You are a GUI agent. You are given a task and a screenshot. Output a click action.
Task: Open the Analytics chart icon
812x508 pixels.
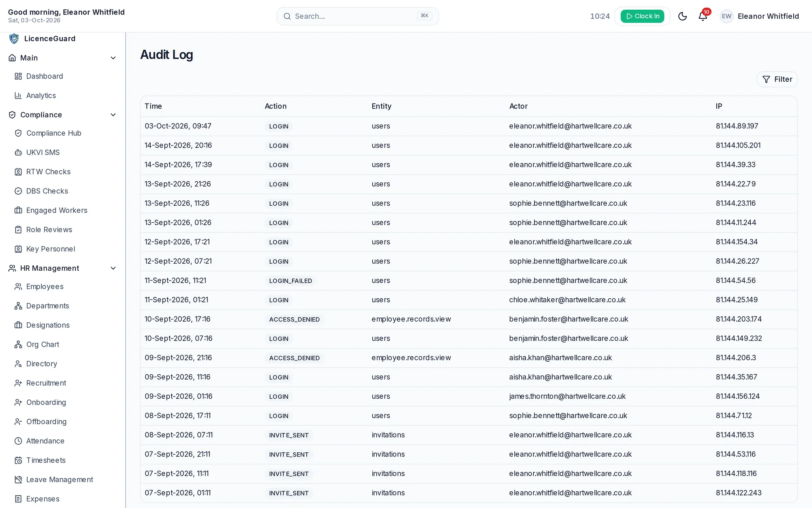pyautogui.click(x=18, y=96)
